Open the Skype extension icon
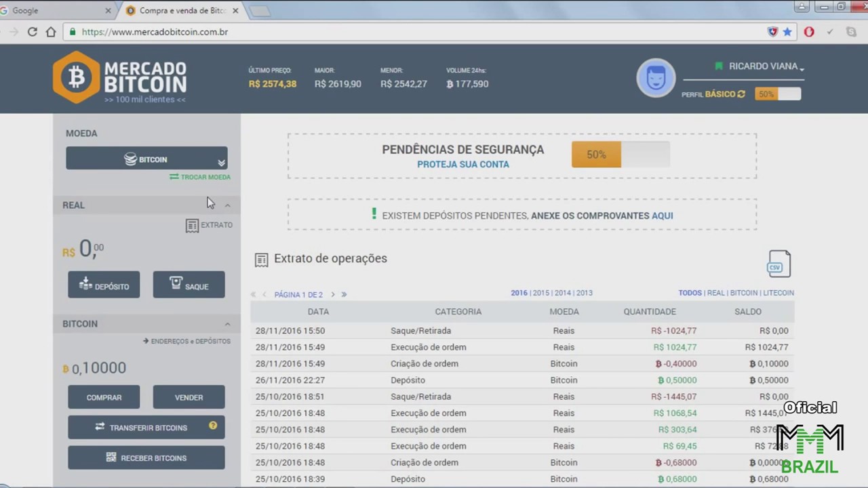868x488 pixels. coord(851,32)
